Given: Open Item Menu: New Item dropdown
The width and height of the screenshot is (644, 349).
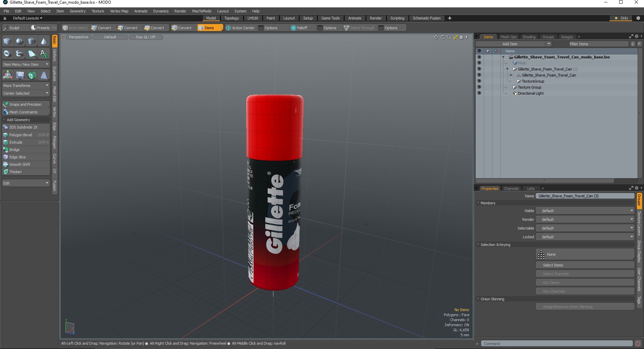Looking at the screenshot, I should coord(26,64).
